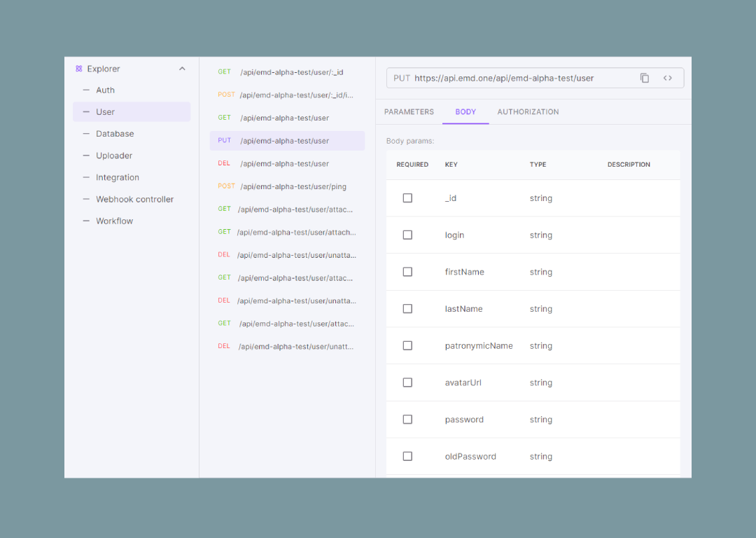This screenshot has width=756, height=538.
Task: Tick the avatarUrl required checkbox
Action: coord(407,382)
